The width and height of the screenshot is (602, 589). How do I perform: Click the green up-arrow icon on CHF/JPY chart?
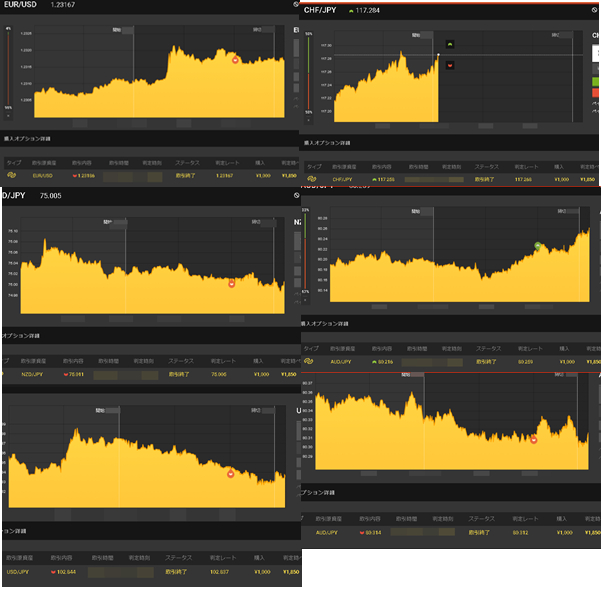(450, 45)
